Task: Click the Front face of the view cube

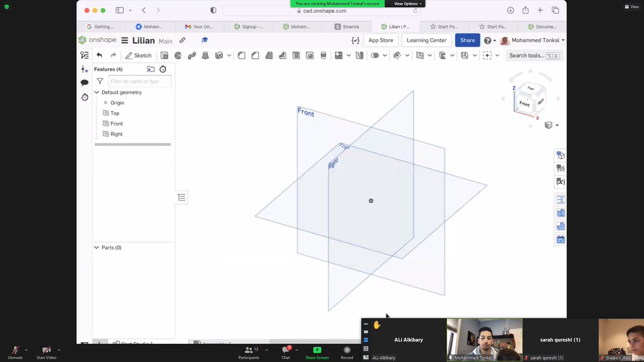Action: click(x=524, y=104)
